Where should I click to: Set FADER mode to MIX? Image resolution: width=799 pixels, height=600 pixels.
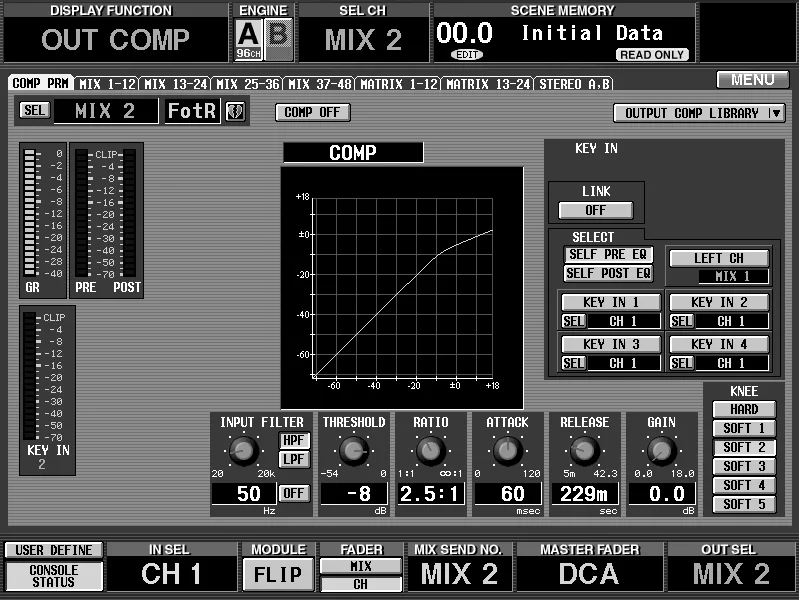361,566
